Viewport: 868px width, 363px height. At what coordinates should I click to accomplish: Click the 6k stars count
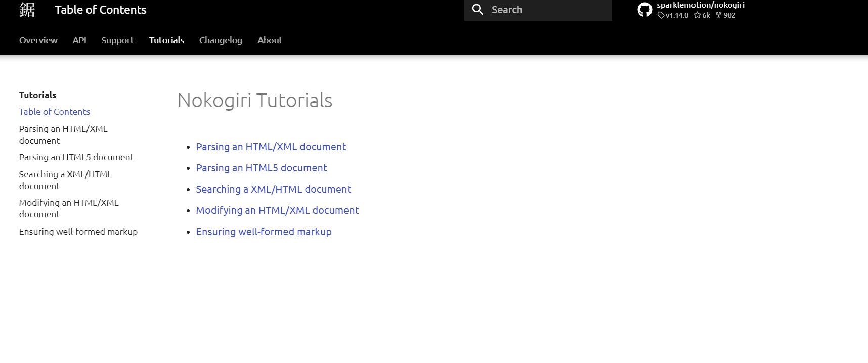[702, 15]
